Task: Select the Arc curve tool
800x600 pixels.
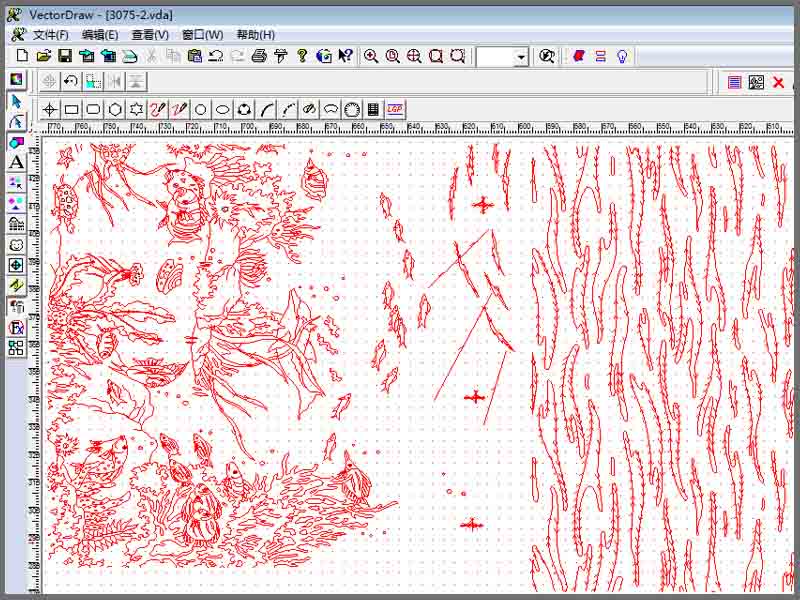Action: 266,109
